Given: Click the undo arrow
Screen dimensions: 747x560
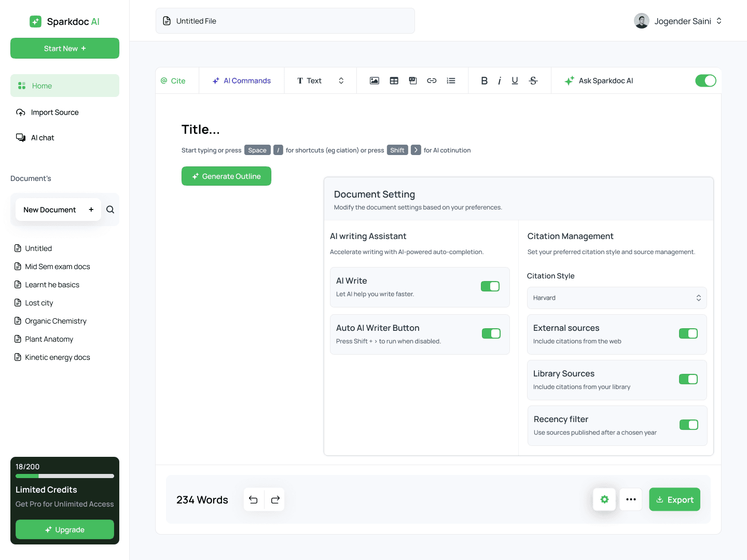Looking at the screenshot, I should pos(253,500).
